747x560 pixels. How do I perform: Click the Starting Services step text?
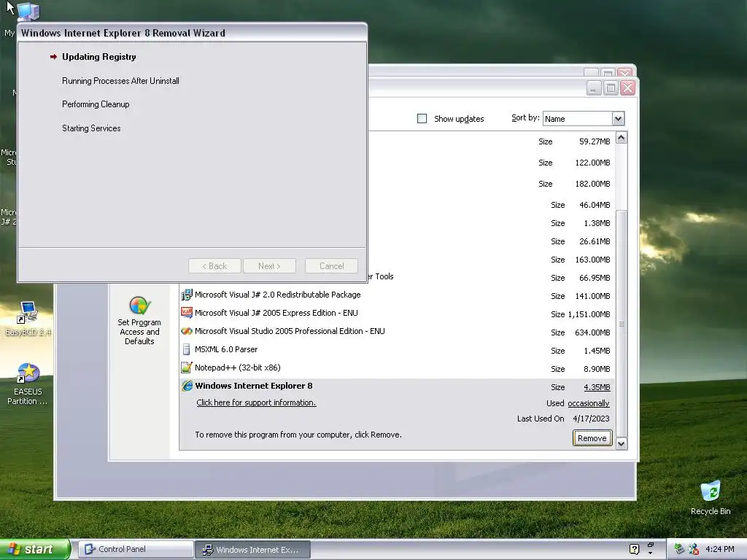[91, 128]
